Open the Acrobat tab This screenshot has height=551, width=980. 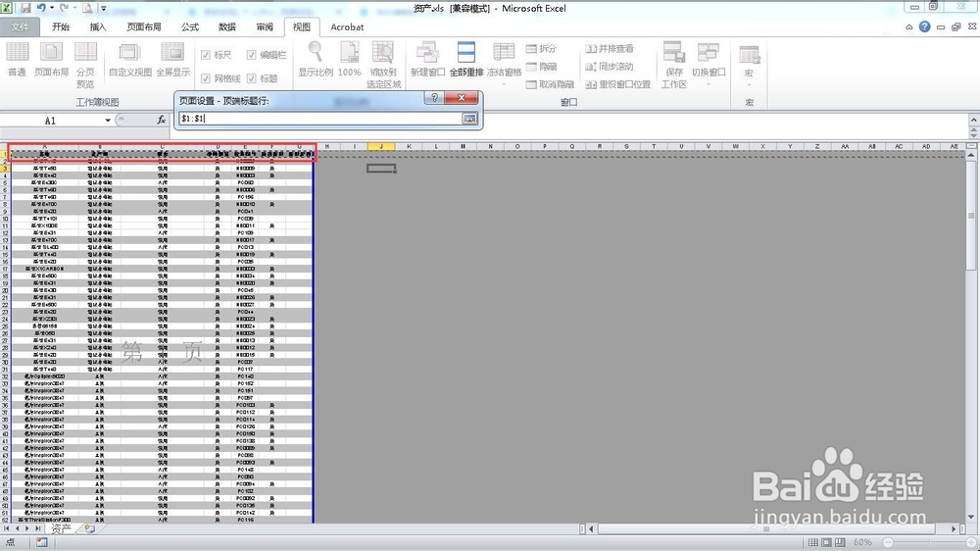(x=347, y=26)
